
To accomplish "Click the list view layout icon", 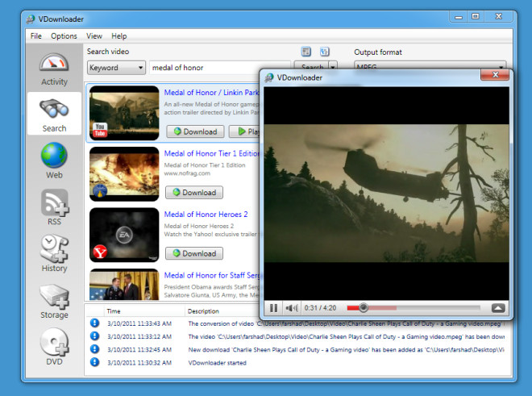I will pos(306,52).
